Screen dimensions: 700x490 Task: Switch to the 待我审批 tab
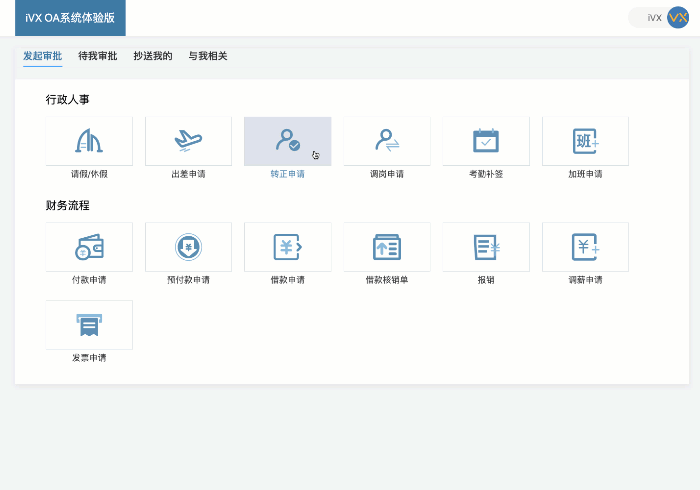[x=98, y=56]
